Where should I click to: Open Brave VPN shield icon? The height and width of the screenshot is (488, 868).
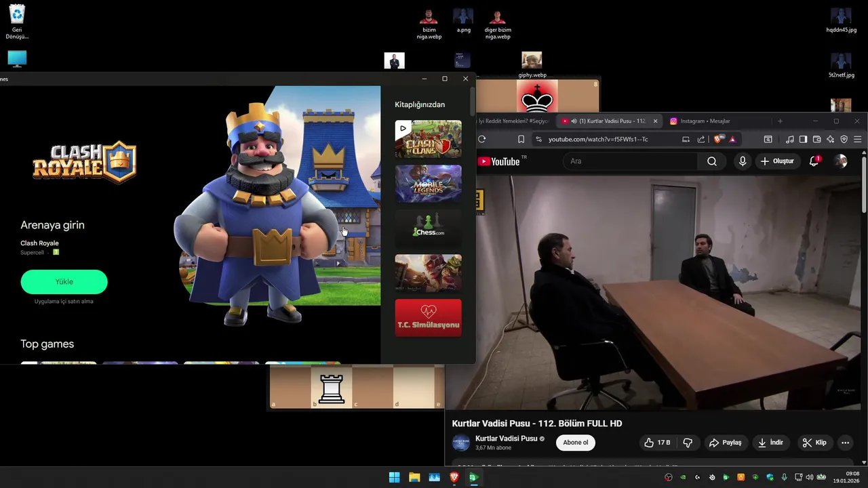(844, 139)
